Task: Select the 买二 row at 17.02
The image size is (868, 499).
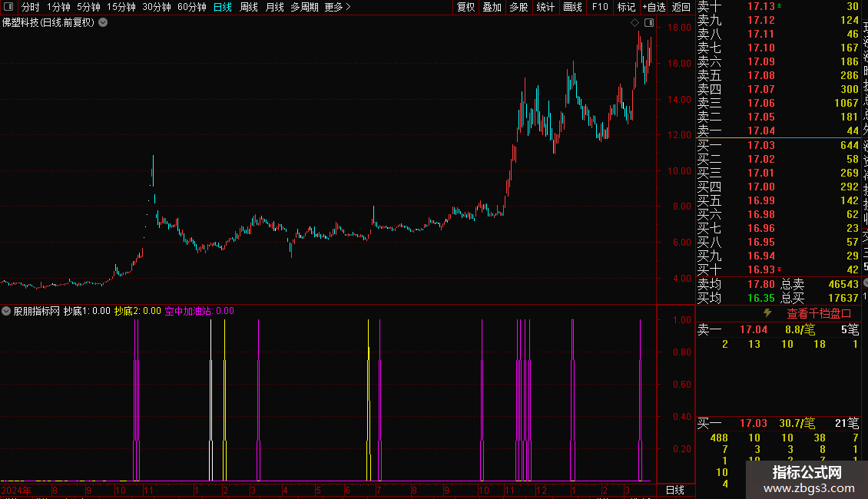Action: click(778, 159)
